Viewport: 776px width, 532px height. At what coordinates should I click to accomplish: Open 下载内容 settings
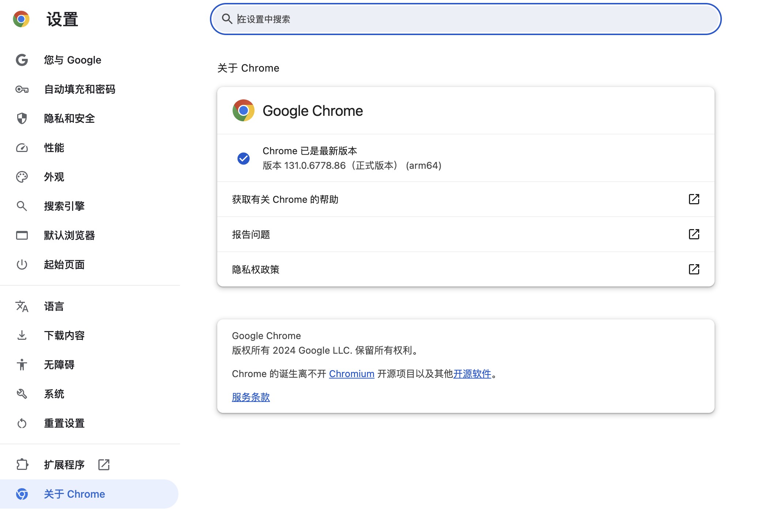pyautogui.click(x=89, y=335)
